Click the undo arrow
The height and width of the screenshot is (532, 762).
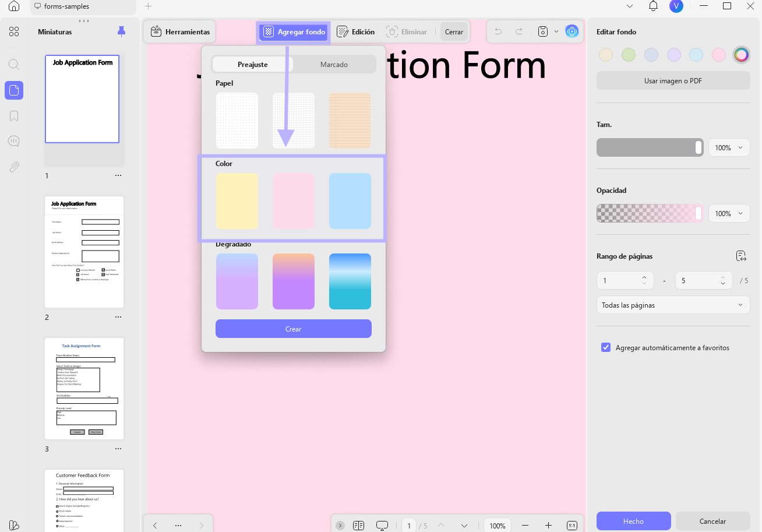(x=498, y=31)
